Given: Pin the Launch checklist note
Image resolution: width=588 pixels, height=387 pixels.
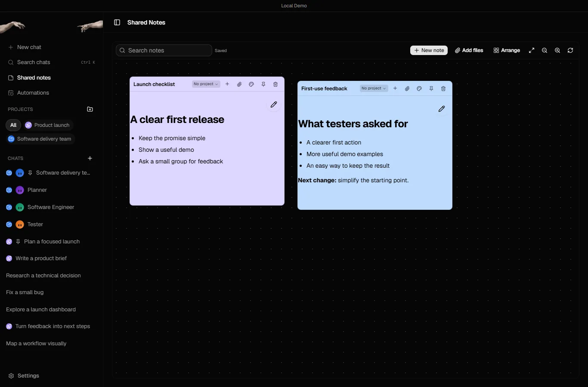Looking at the screenshot, I should click(x=263, y=84).
